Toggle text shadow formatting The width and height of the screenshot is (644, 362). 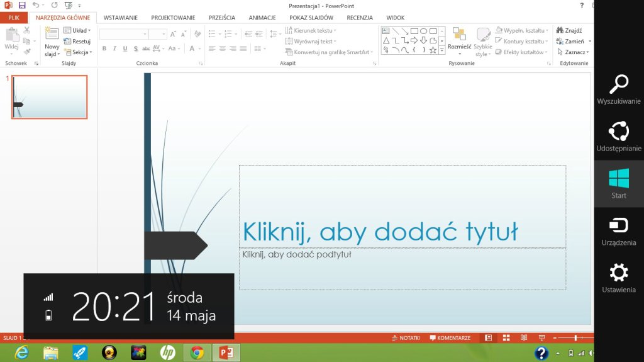[136, 48]
